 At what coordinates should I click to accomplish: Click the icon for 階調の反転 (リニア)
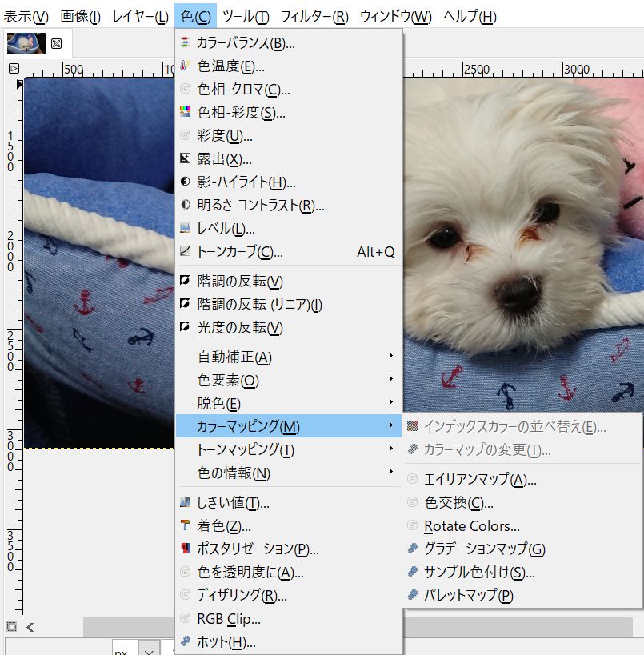(x=185, y=304)
